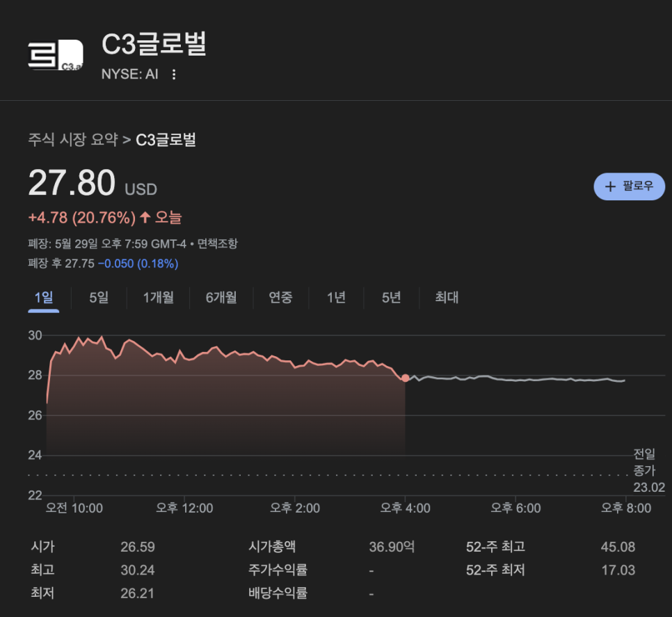Click the 배당수익률 label
The height and width of the screenshot is (617, 672).
pos(278,593)
